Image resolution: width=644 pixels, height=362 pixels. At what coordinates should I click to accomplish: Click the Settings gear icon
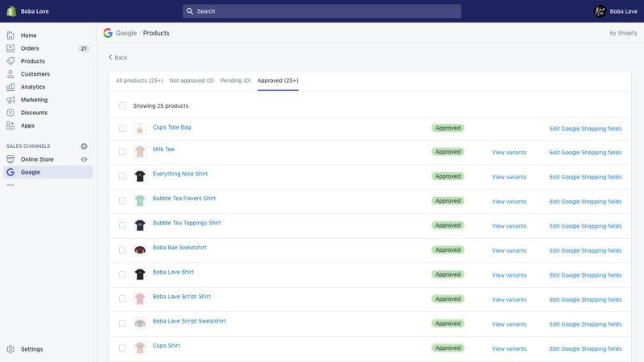tap(10, 349)
